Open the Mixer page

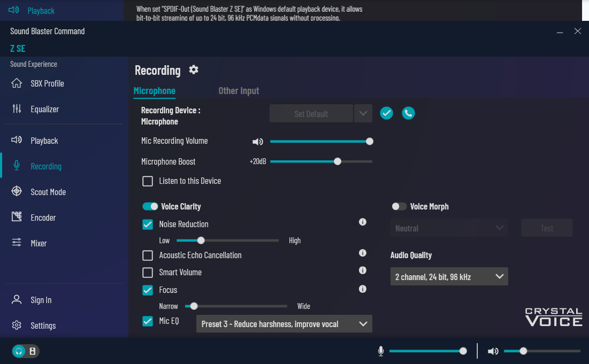click(39, 243)
